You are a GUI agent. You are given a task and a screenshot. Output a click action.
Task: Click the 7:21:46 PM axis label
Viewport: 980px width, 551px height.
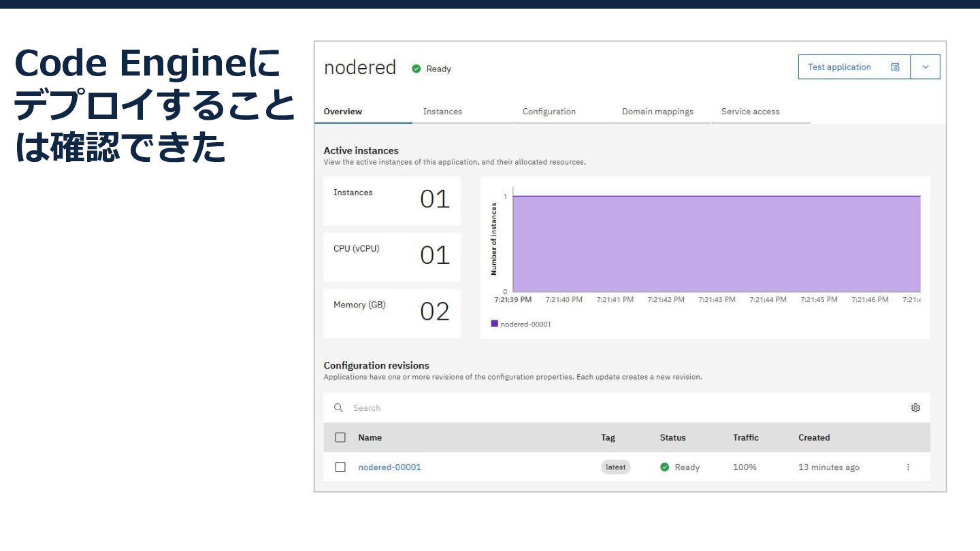(870, 300)
